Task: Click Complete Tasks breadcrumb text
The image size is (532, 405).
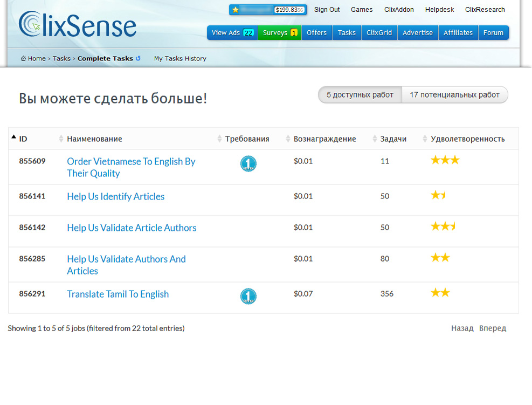Action: [x=105, y=58]
